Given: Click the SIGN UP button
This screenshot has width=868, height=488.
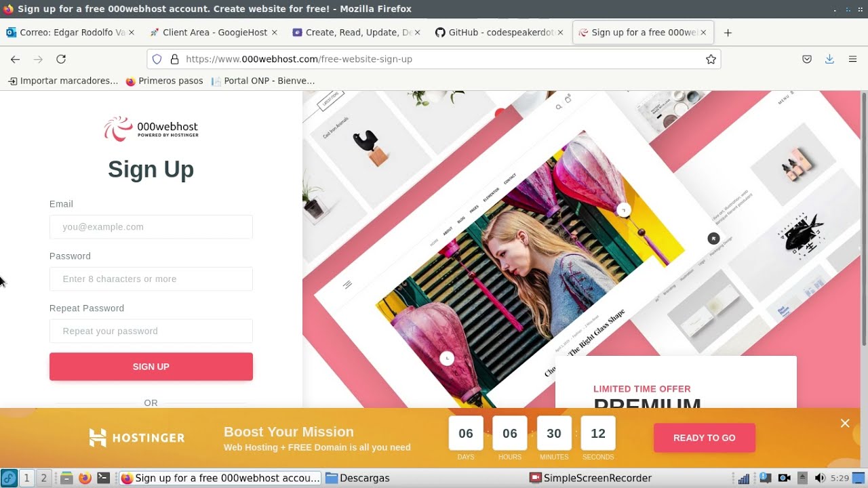Looking at the screenshot, I should point(151,367).
